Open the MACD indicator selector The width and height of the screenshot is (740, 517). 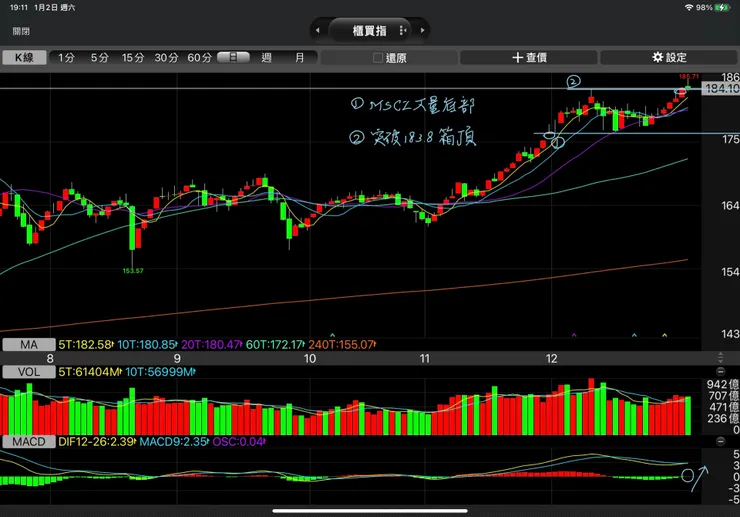29,442
